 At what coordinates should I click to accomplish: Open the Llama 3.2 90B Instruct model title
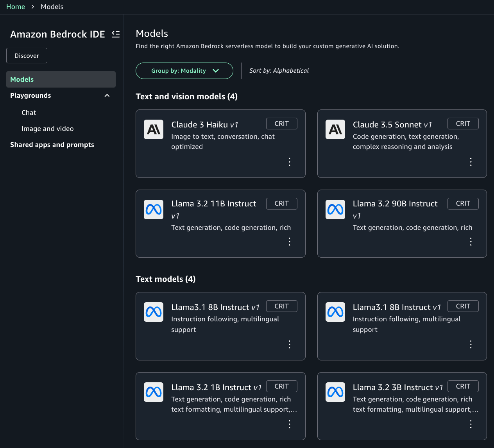pos(395,210)
